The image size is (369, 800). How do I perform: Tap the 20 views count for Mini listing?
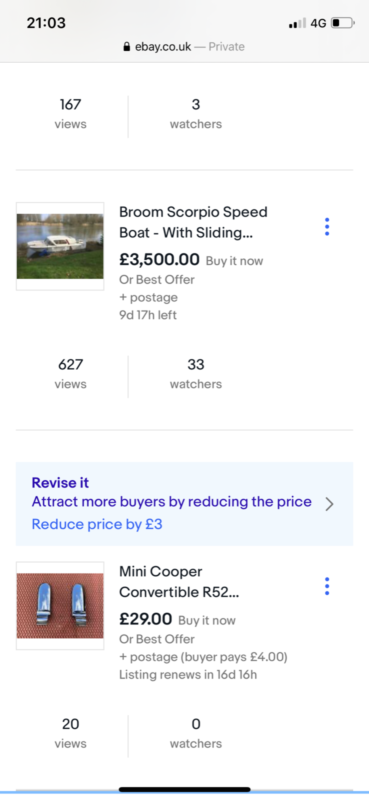(70, 733)
